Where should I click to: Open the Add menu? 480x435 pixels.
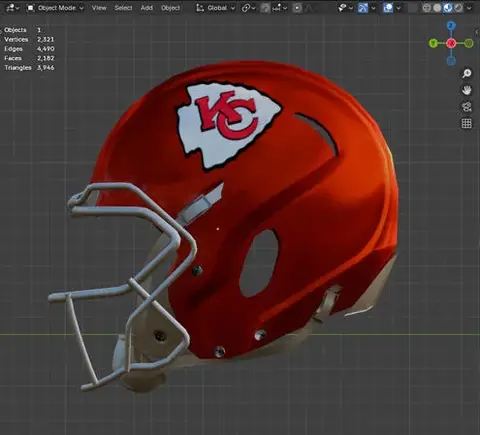click(146, 8)
